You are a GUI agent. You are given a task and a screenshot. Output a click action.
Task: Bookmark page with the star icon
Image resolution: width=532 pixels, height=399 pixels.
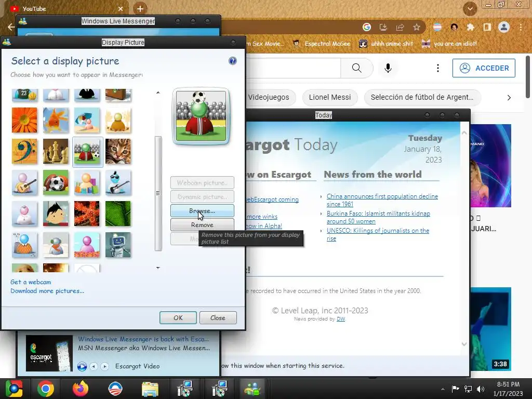coord(417,27)
